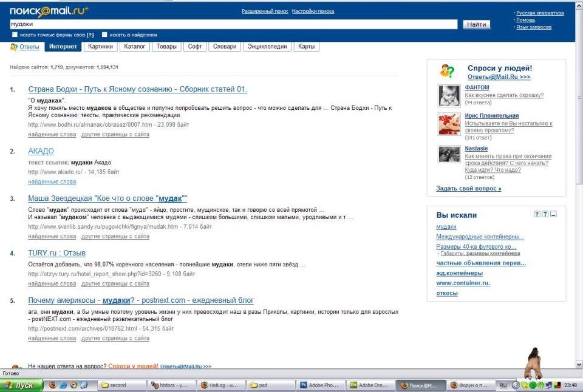Click 'частные объявления перев...' history link

tap(481, 263)
